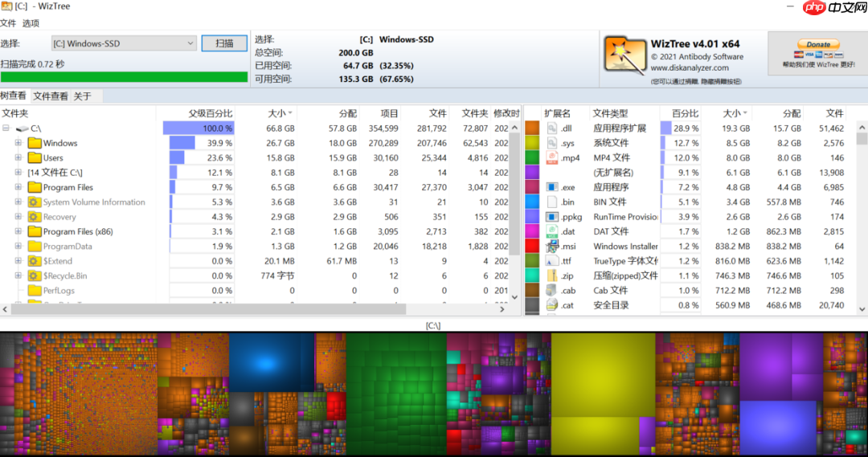The image size is (868, 457).
Task: Click the .msi installer file icon
Action: [552, 247]
